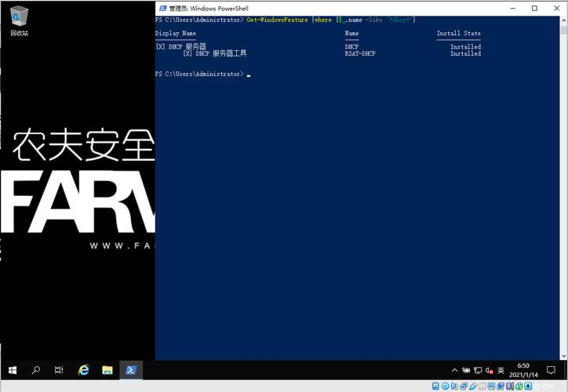Click VirtualBox optical disk status icon

pyautogui.click(x=445, y=386)
